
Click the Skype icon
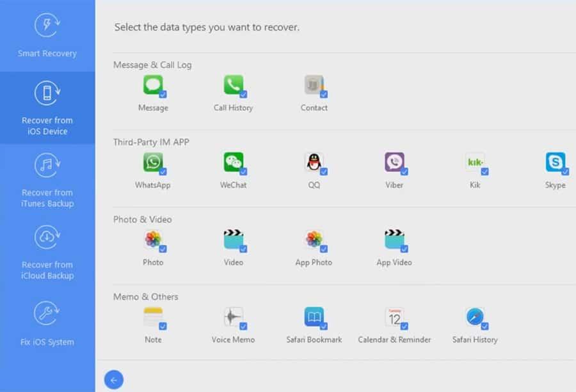coord(555,162)
